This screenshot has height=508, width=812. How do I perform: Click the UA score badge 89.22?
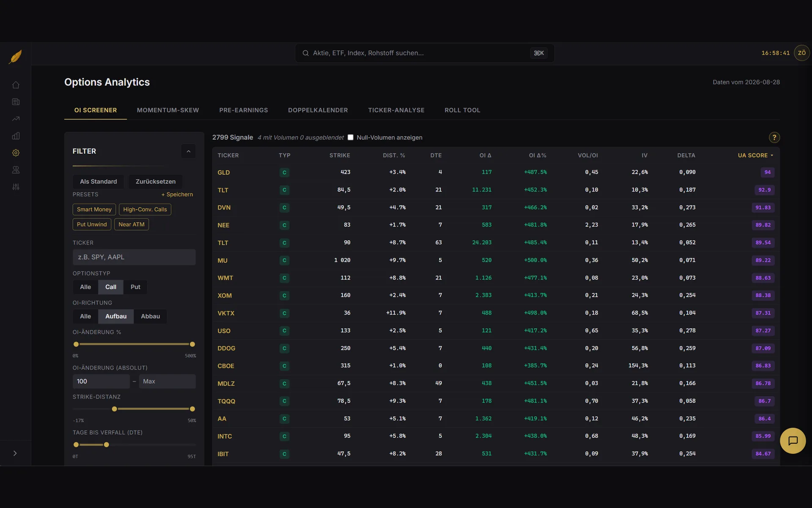click(763, 260)
